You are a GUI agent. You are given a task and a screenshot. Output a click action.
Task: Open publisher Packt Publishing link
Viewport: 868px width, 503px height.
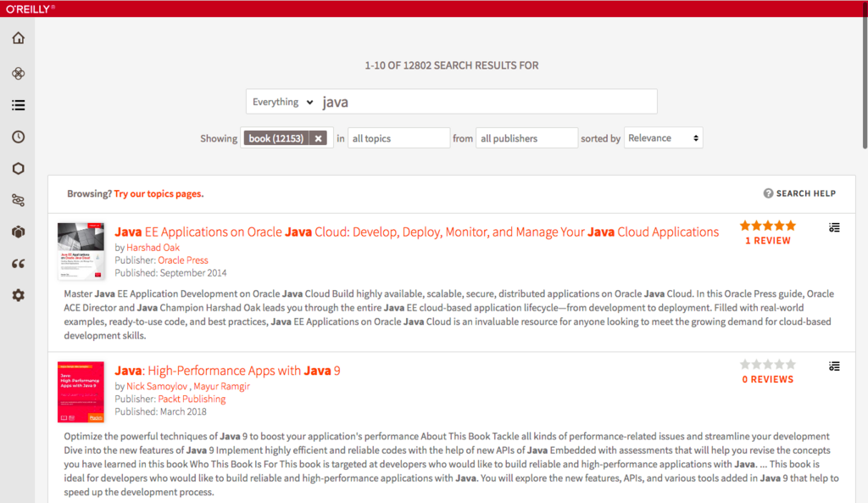pyautogui.click(x=192, y=399)
